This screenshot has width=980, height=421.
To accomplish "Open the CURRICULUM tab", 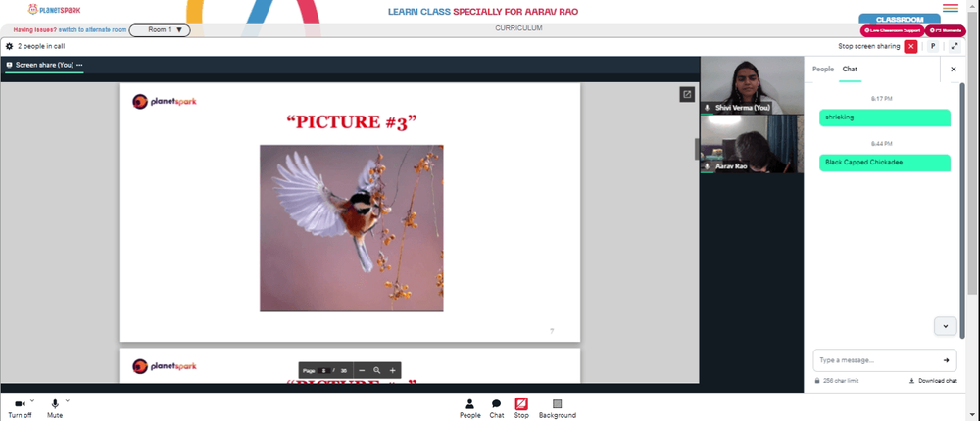I will 518,28.
